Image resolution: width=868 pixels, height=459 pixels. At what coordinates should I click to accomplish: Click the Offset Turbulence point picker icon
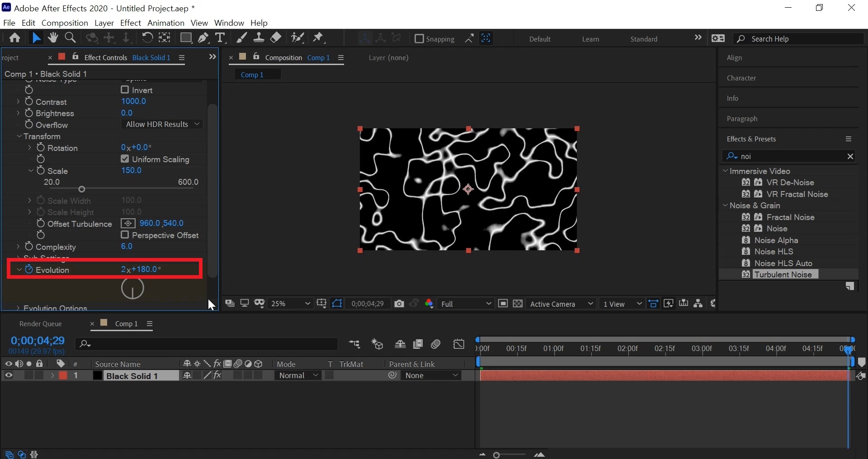click(x=128, y=224)
